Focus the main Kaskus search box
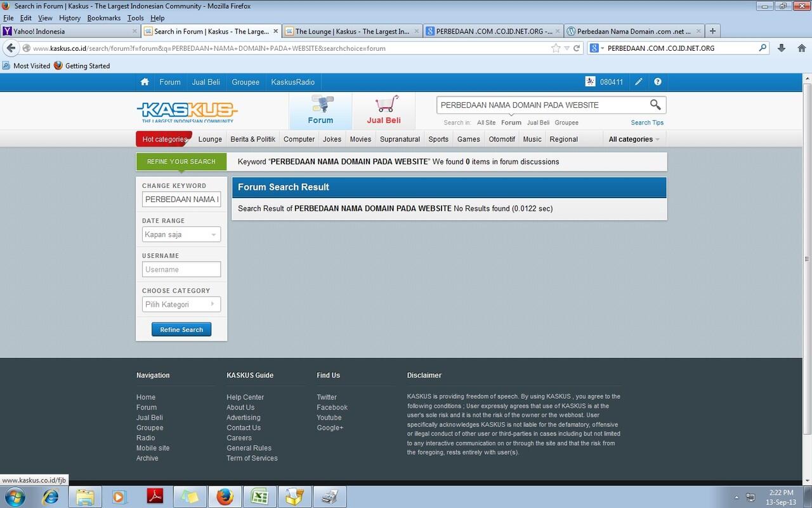Viewport: 812px width, 508px height. click(x=542, y=105)
